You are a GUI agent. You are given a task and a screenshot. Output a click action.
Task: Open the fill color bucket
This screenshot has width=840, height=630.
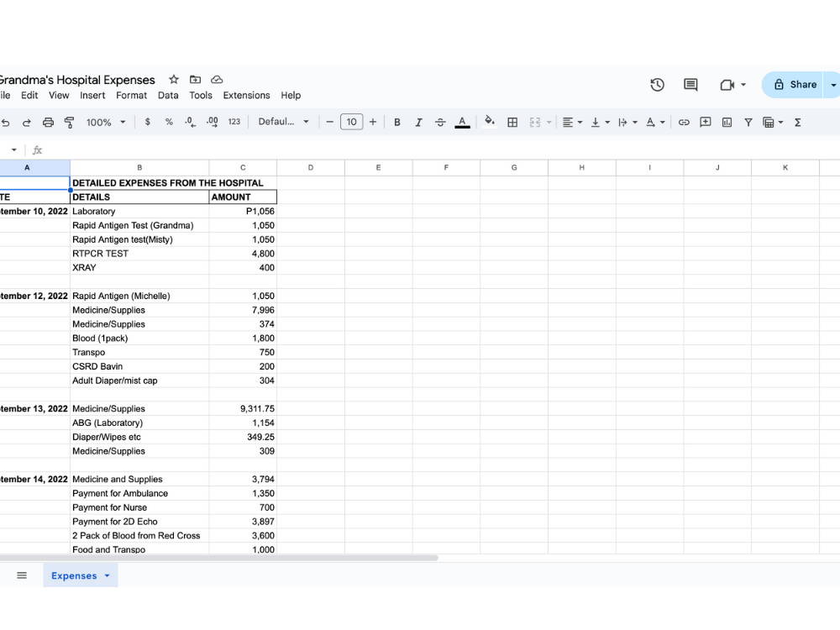[x=489, y=122]
